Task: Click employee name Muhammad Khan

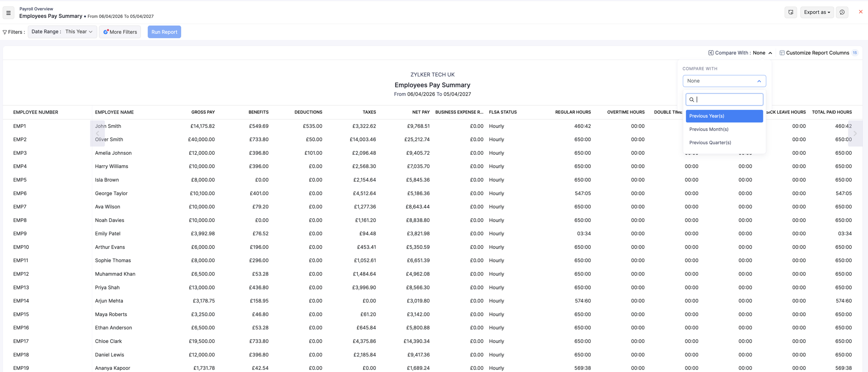Action: [115, 274]
